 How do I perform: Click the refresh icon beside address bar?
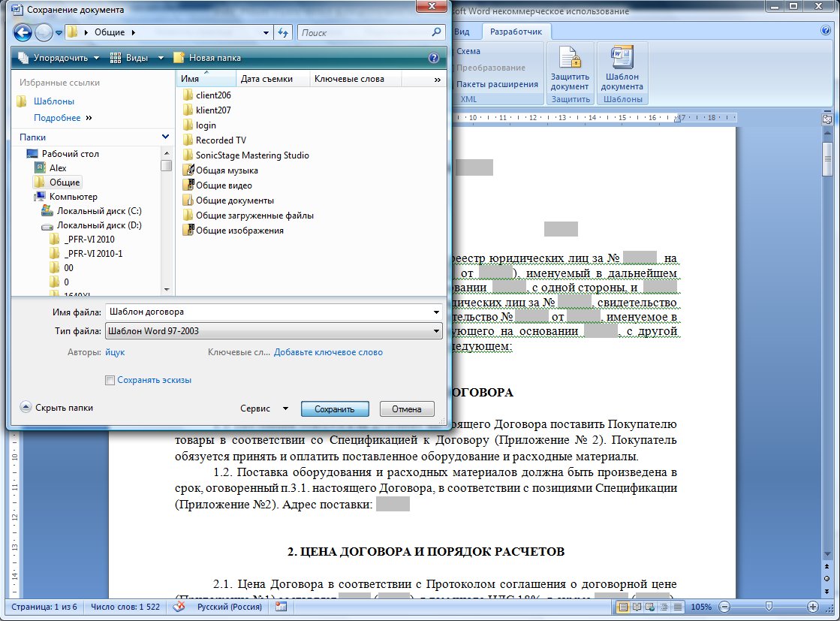(x=284, y=32)
